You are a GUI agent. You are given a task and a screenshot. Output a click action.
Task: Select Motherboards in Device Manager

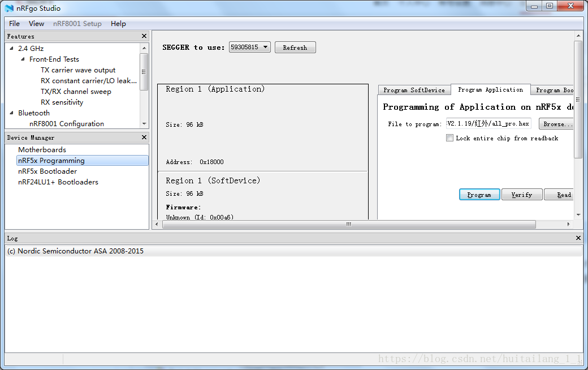coord(42,150)
